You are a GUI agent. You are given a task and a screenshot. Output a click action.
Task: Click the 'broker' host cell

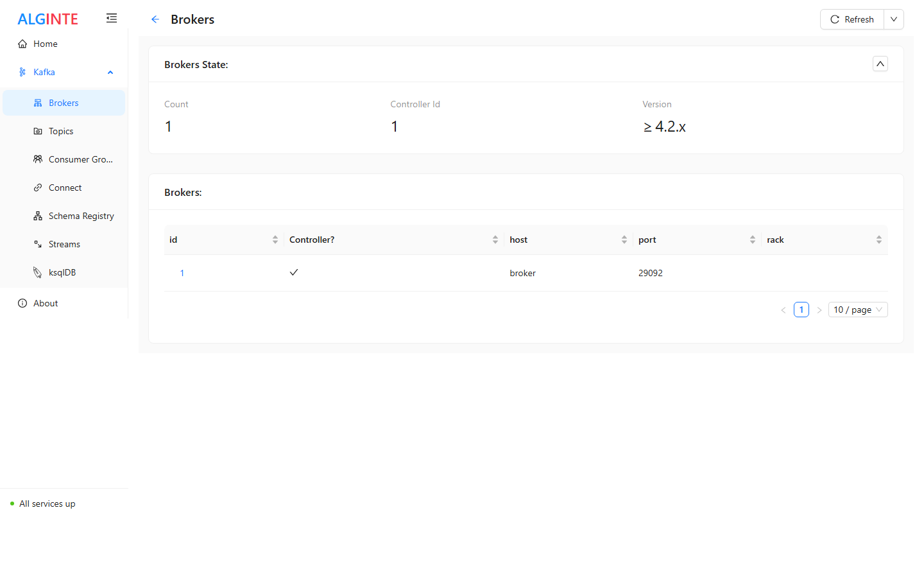point(522,273)
